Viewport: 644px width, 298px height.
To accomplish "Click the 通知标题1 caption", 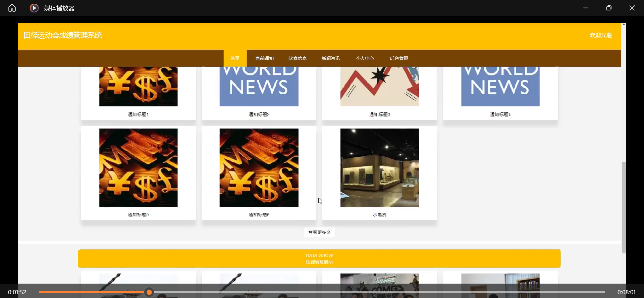I will click(139, 114).
